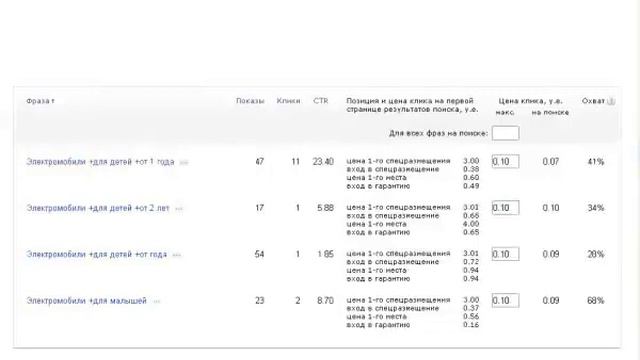The height and width of the screenshot is (360, 640).
Task: Click CTR value 23.40
Action: coord(323,162)
